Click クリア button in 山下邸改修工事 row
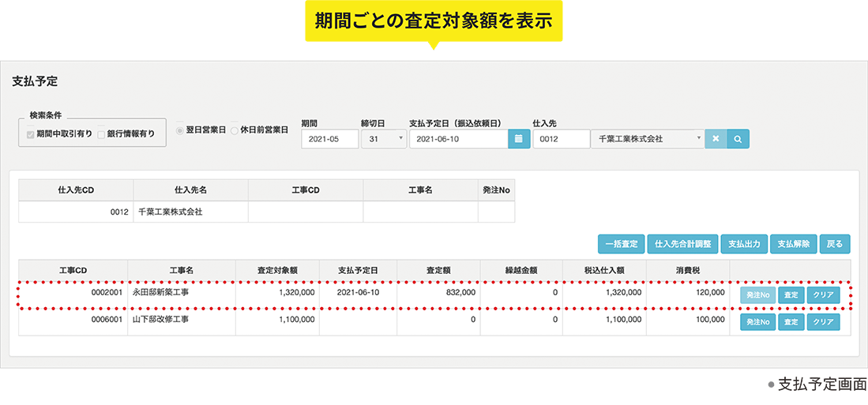 (823, 322)
